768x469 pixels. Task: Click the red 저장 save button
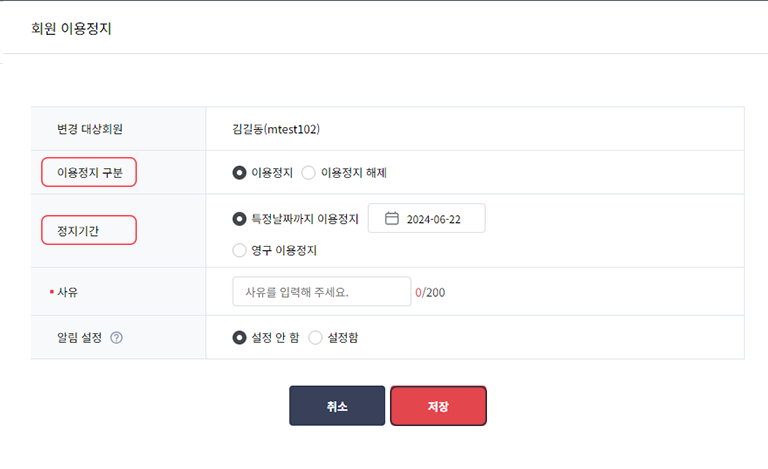(x=438, y=406)
